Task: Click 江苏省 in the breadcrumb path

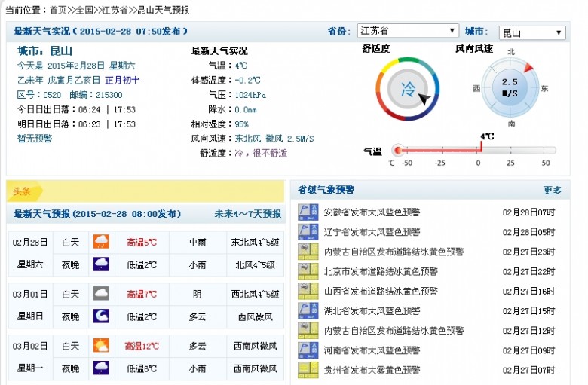Action: 114,10
